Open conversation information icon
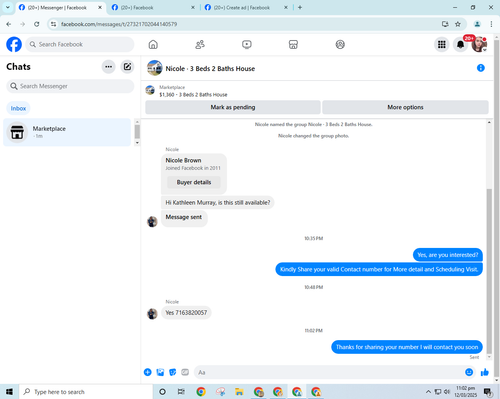 (481, 68)
